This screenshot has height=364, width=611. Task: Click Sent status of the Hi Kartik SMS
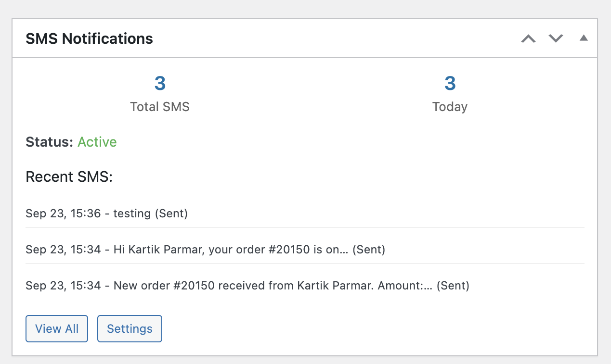369,250
